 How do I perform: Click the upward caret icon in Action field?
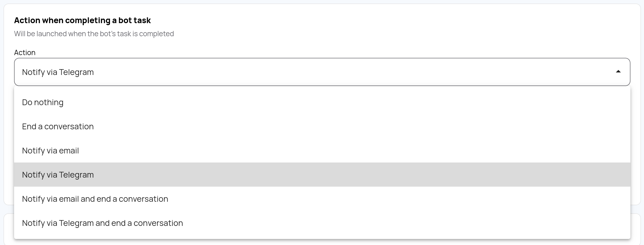pos(618,72)
